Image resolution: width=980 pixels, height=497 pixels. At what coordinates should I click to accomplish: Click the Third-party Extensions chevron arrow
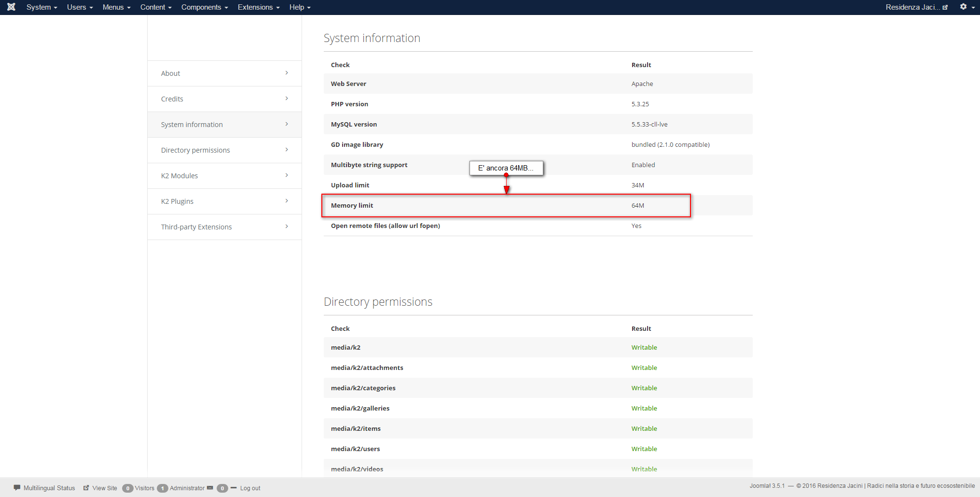[x=287, y=227]
